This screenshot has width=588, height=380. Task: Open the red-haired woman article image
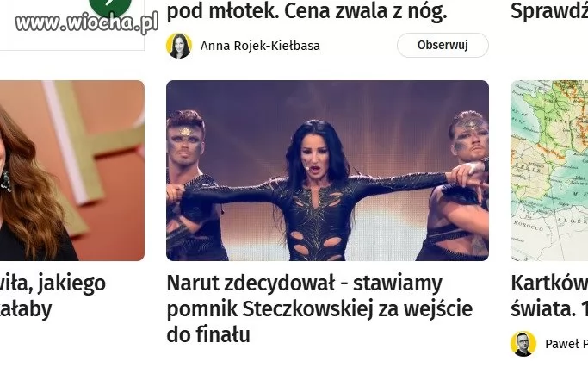72,171
